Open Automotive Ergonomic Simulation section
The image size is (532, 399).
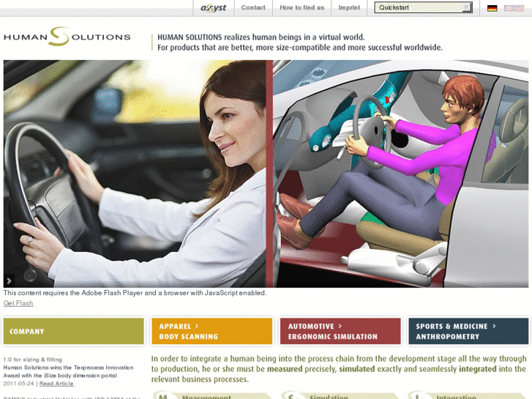coord(340,331)
